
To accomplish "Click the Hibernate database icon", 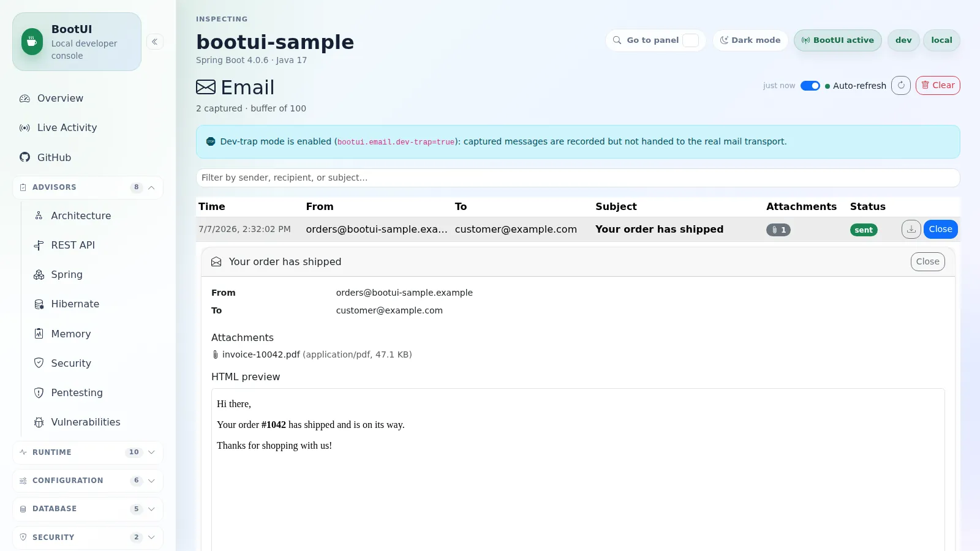I will (x=39, y=304).
